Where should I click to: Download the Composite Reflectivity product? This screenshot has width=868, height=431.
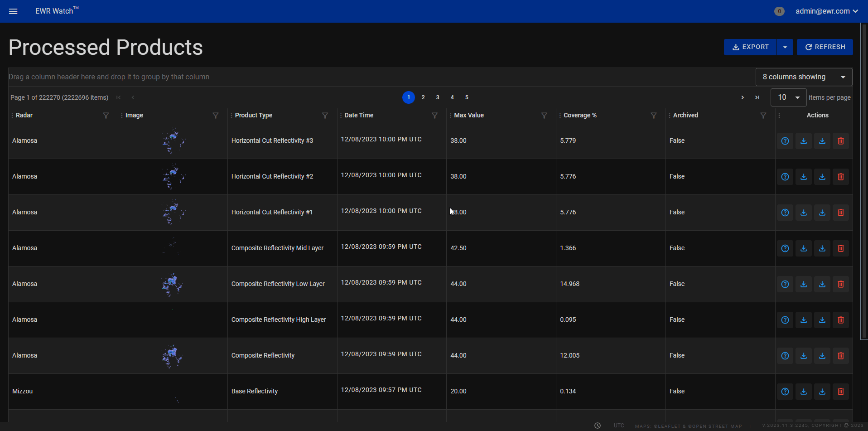[804, 355]
